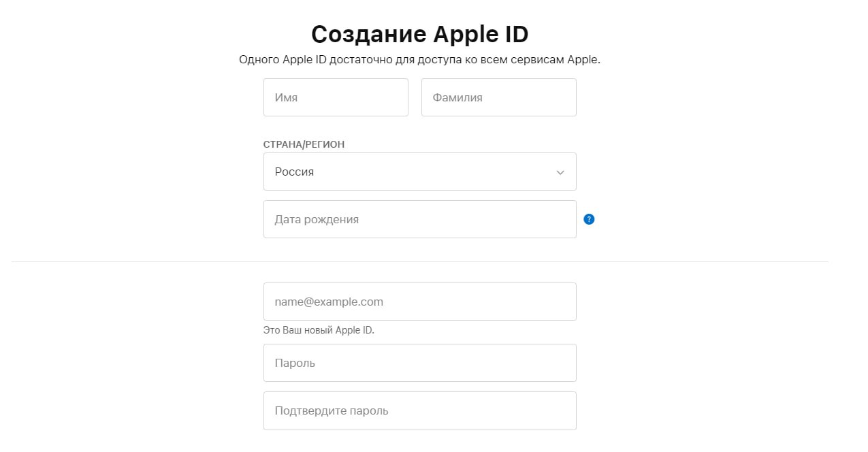Open the date of birth help icon

tap(589, 219)
